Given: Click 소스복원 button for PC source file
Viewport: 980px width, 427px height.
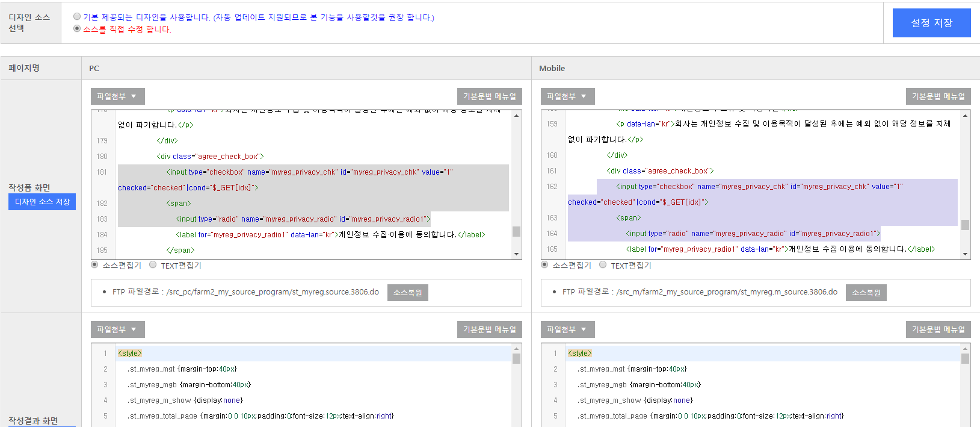Looking at the screenshot, I should [x=408, y=293].
